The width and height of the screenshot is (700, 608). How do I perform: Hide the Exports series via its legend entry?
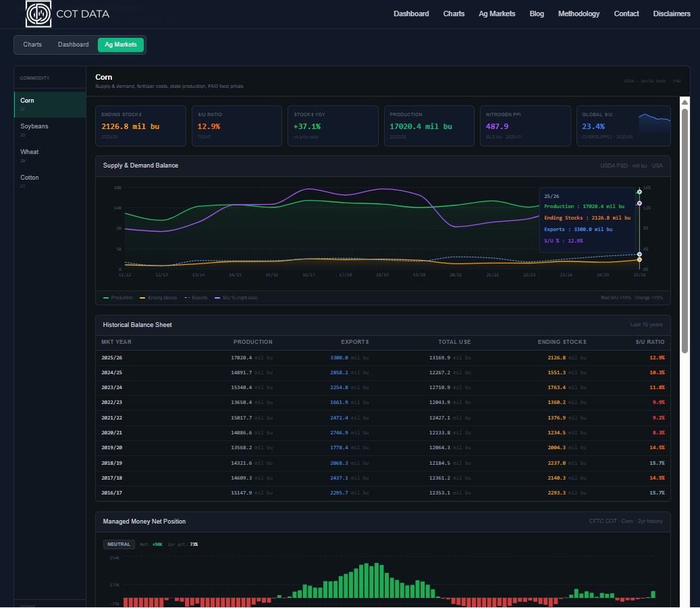point(196,297)
